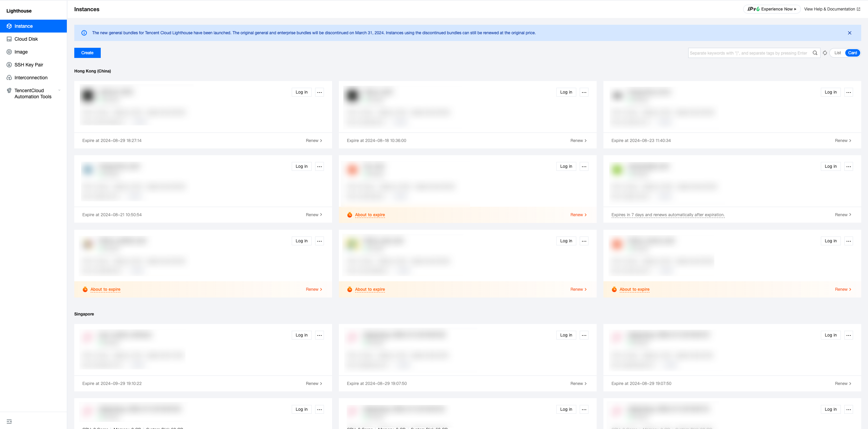The width and height of the screenshot is (868, 429).
Task: Collapse the sidebar using bottom-left icon
Action: click(9, 422)
